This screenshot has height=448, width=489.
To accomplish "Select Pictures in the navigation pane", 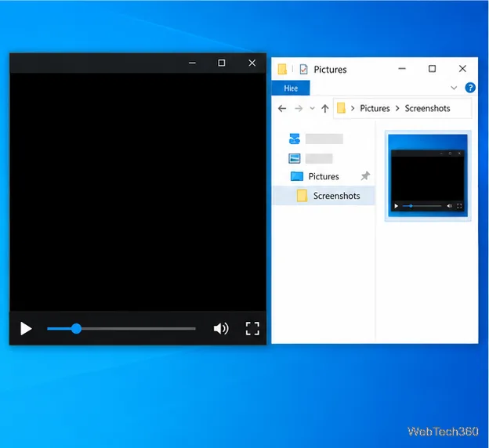I will tap(324, 176).
